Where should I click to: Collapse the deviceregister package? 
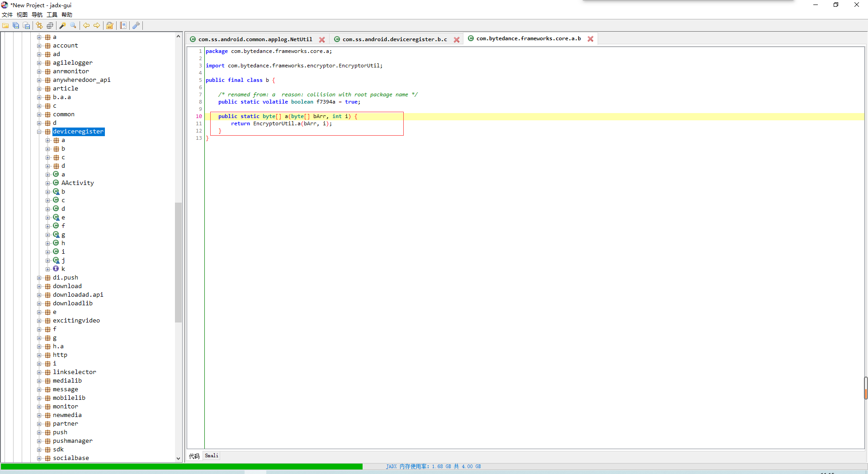(39, 132)
